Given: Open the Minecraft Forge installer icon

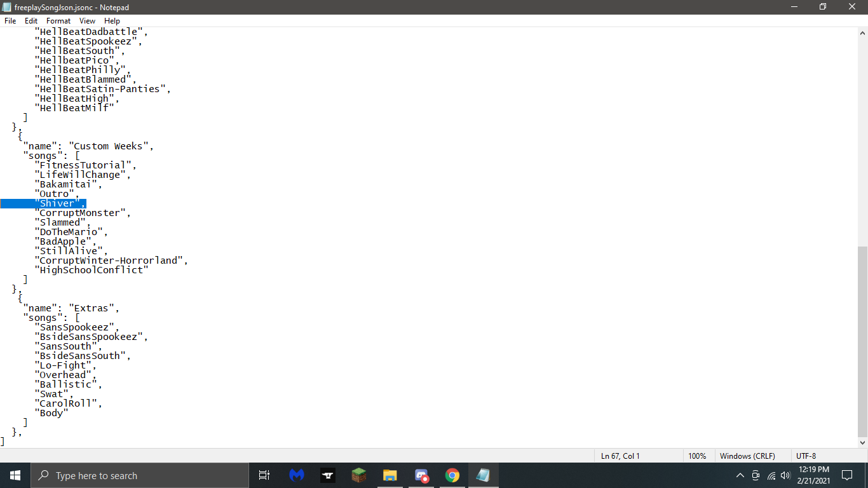Looking at the screenshot, I should 328,475.
